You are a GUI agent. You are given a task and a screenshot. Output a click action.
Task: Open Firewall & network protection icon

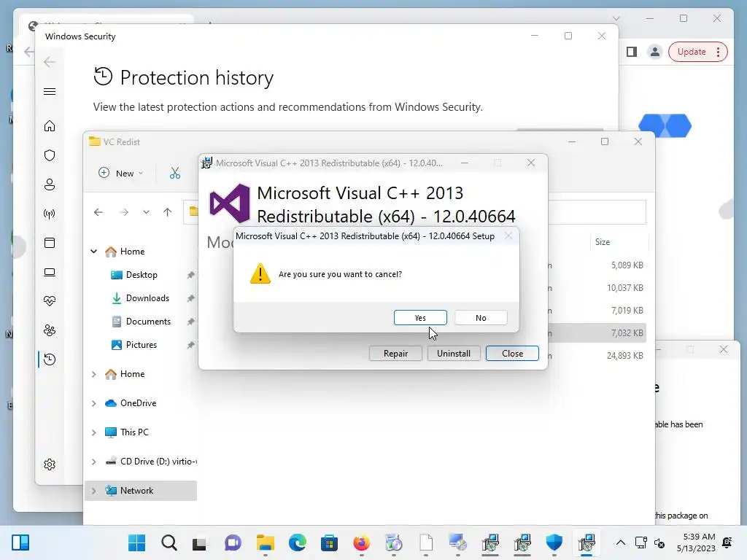(50, 214)
